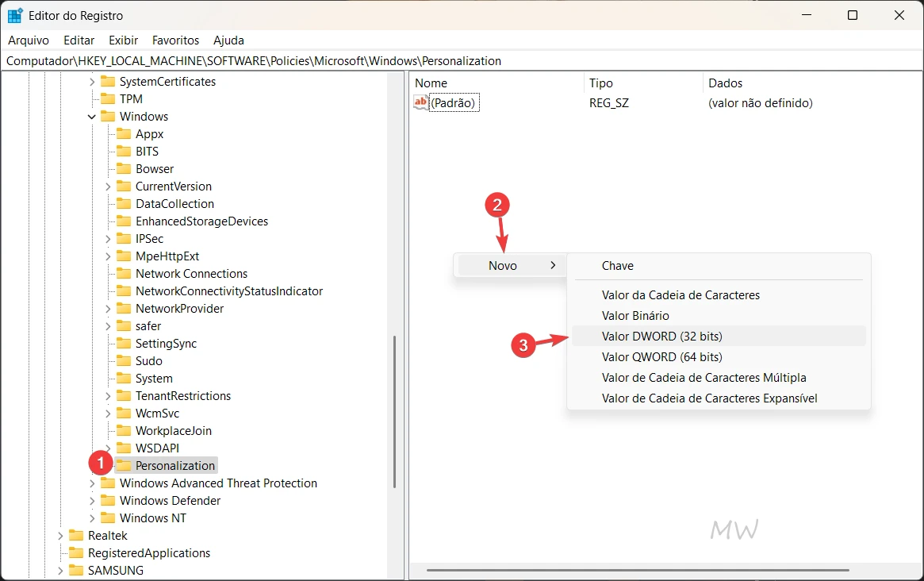Image resolution: width=924 pixels, height=581 pixels.
Task: Choose Valor DWORD (32 bits) option
Action: point(661,337)
